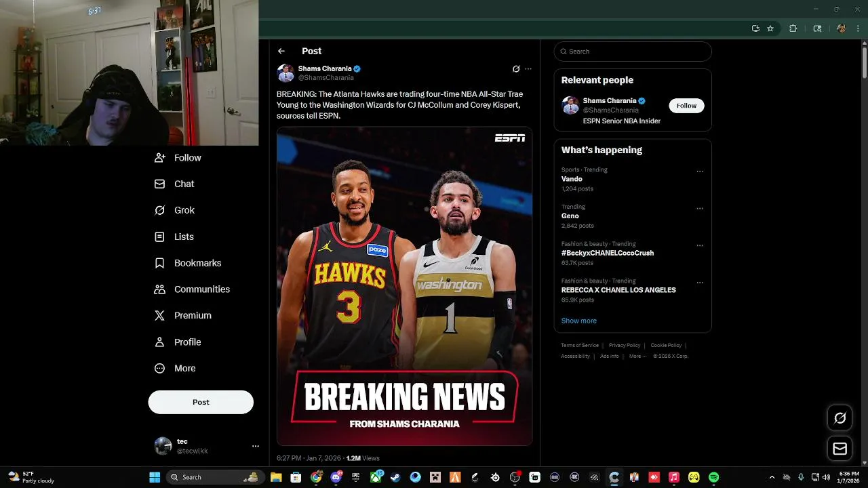Open Grok from the left sidebar
This screenshot has width=868, height=488.
coord(174,210)
